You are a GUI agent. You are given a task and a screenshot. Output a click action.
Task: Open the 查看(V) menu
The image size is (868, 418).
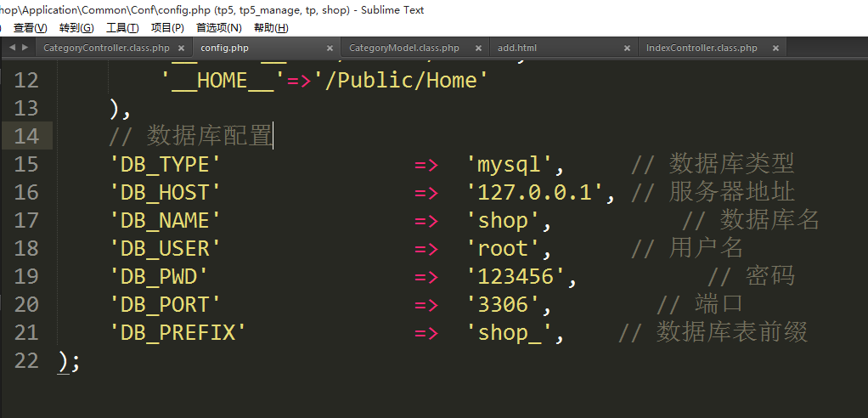pyautogui.click(x=30, y=28)
